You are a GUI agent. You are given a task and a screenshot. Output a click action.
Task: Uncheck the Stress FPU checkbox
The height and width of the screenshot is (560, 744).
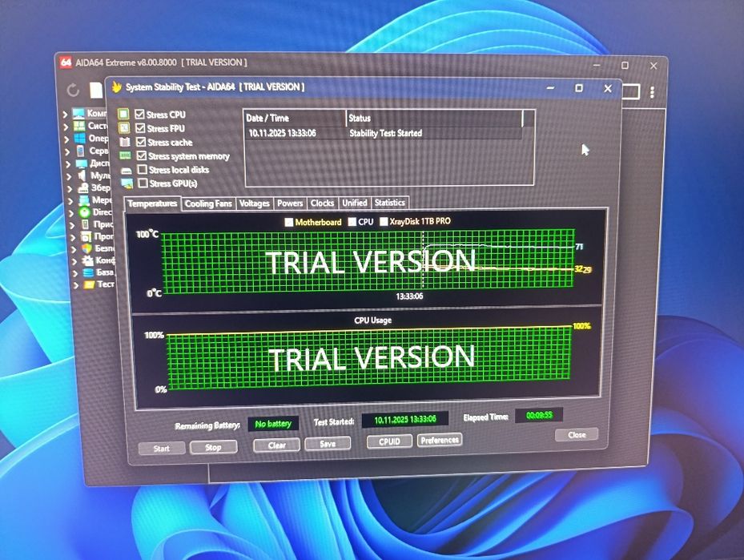pyautogui.click(x=140, y=128)
